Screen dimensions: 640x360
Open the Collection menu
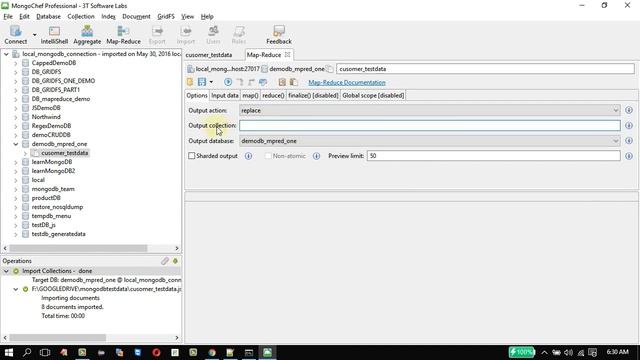click(x=81, y=16)
